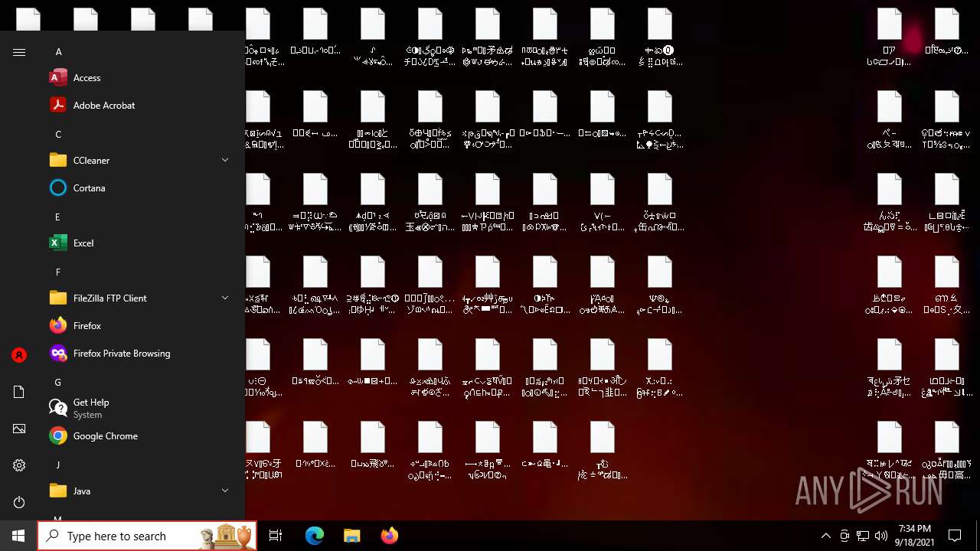Viewport: 980px width, 551px height.
Task: Open Documents from Start sidebar
Action: click(x=19, y=392)
